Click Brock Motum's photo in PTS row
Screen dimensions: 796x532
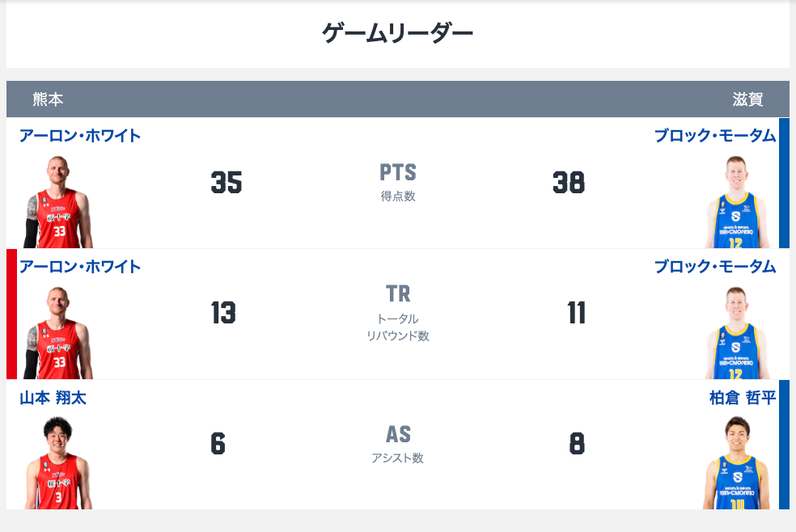(736, 202)
